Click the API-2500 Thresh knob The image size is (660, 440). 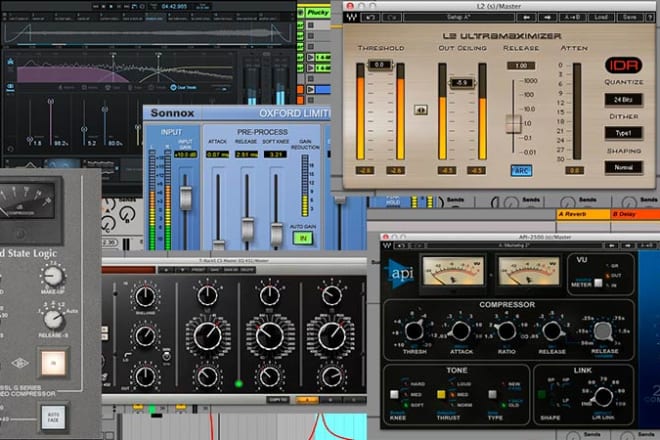tap(414, 331)
